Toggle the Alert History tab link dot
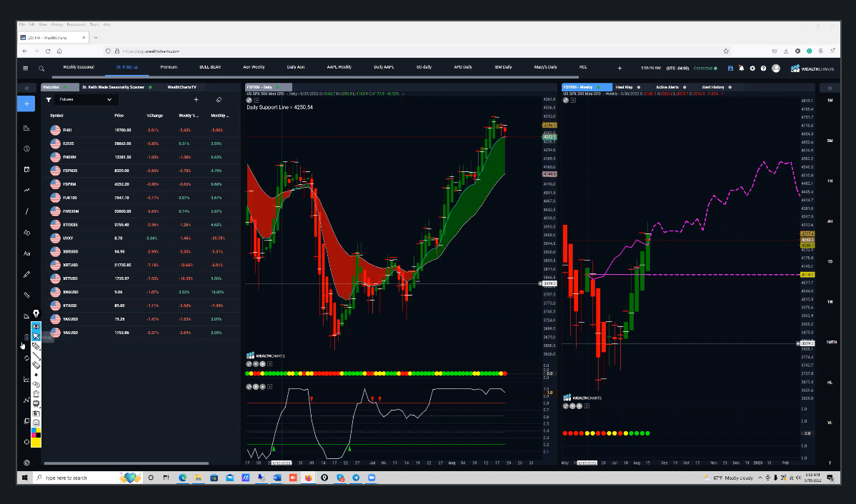Image resolution: width=856 pixels, height=504 pixels. click(730, 87)
